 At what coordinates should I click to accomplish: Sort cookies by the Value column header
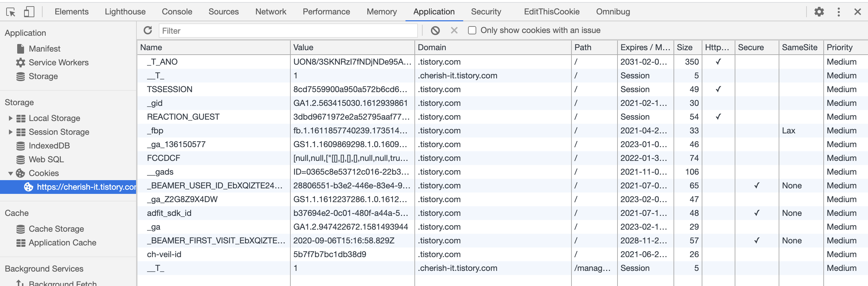(353, 47)
